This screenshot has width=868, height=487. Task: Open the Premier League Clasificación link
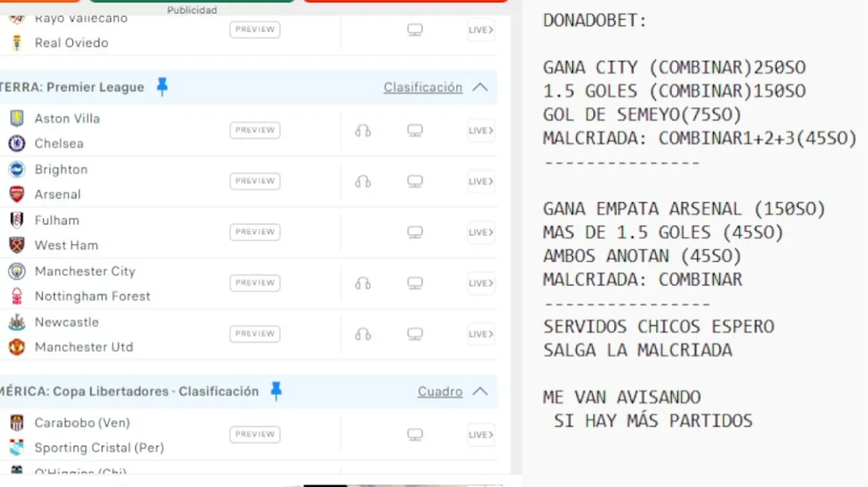(x=423, y=87)
